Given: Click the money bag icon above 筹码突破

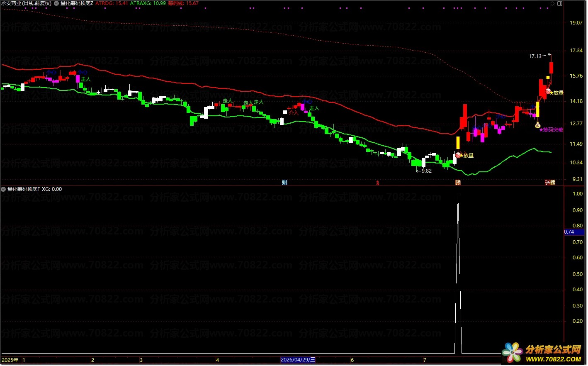Looking at the screenshot, I should [x=537, y=125].
